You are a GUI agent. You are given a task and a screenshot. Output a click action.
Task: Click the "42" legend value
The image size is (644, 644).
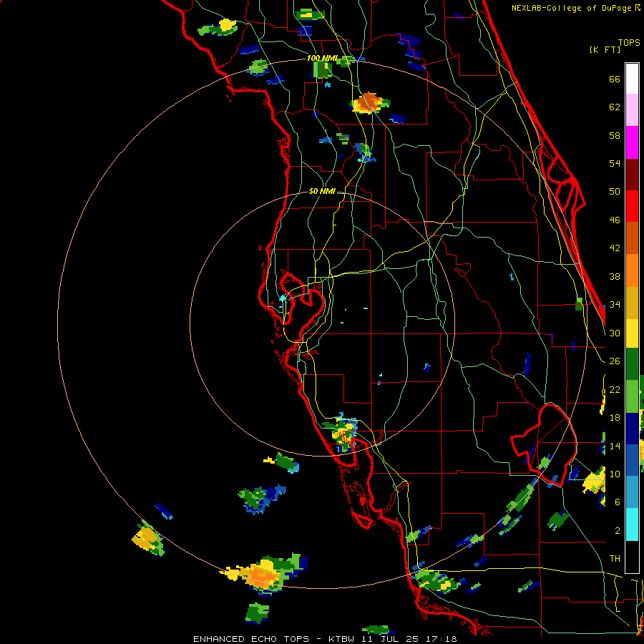pyautogui.click(x=615, y=248)
